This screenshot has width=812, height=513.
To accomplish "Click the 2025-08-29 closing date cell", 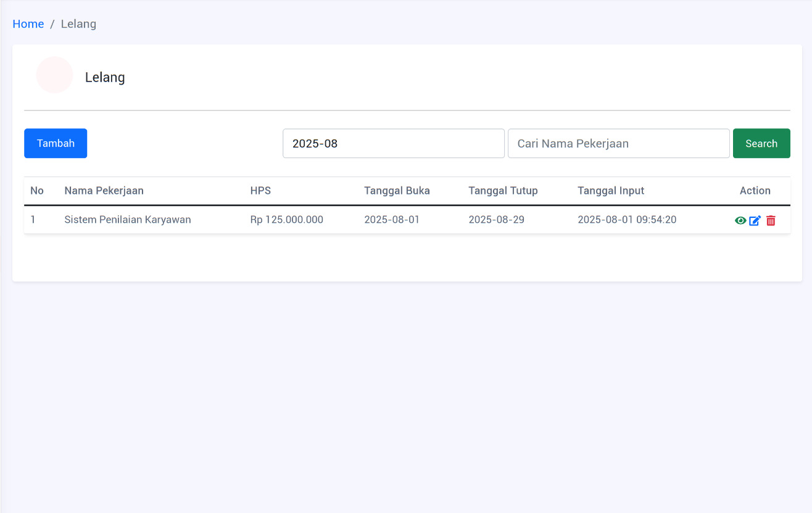I will [x=496, y=220].
